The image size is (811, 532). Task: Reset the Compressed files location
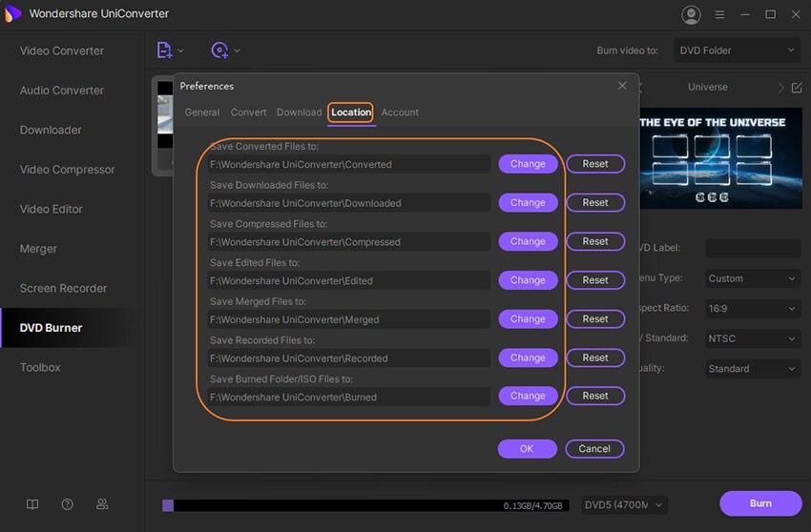[595, 241]
